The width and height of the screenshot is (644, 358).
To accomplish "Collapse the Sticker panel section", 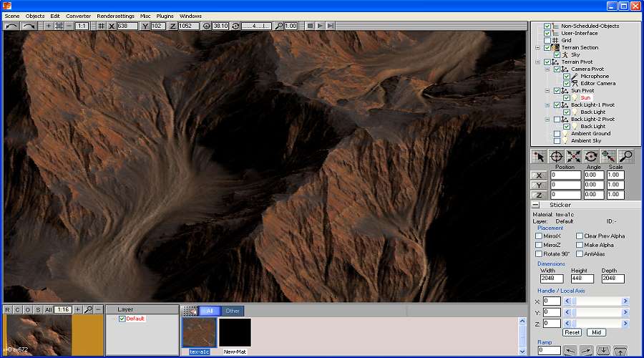I will (x=535, y=205).
